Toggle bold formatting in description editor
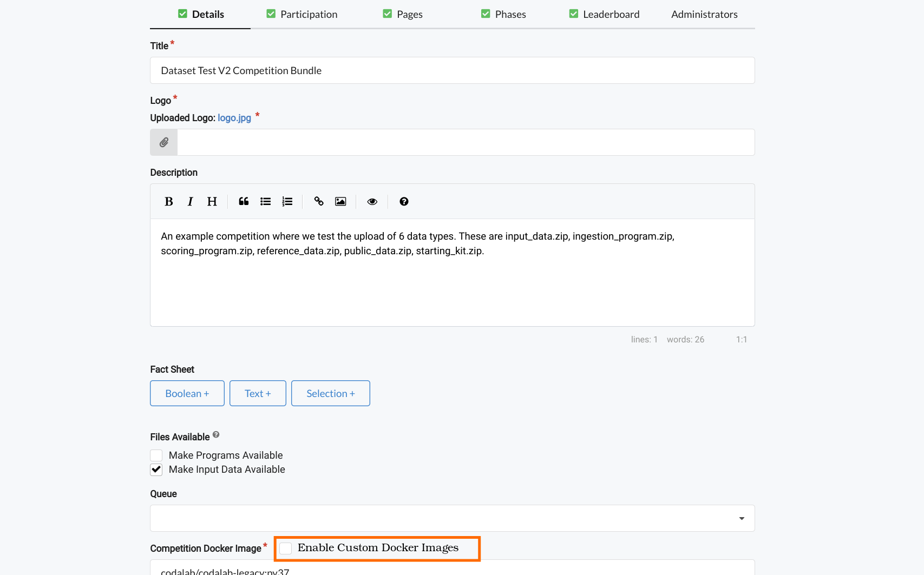The image size is (924, 575). point(168,201)
